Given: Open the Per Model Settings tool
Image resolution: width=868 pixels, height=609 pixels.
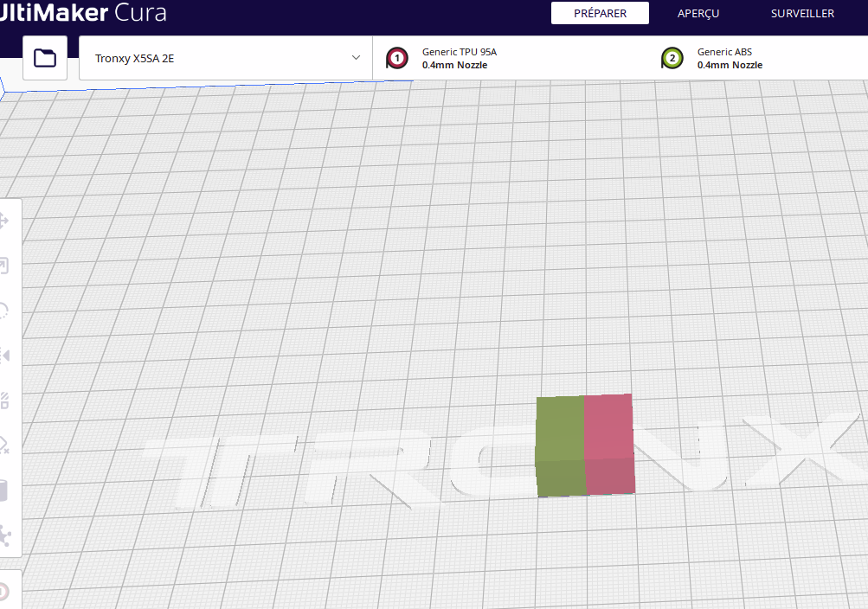Looking at the screenshot, I should pyautogui.click(x=4, y=401).
